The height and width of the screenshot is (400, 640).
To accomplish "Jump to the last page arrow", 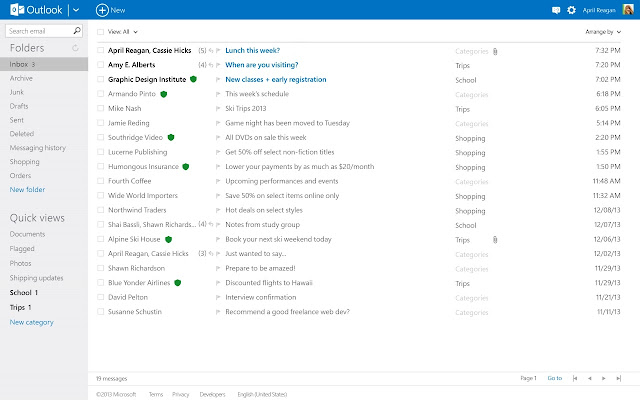I will point(618,379).
